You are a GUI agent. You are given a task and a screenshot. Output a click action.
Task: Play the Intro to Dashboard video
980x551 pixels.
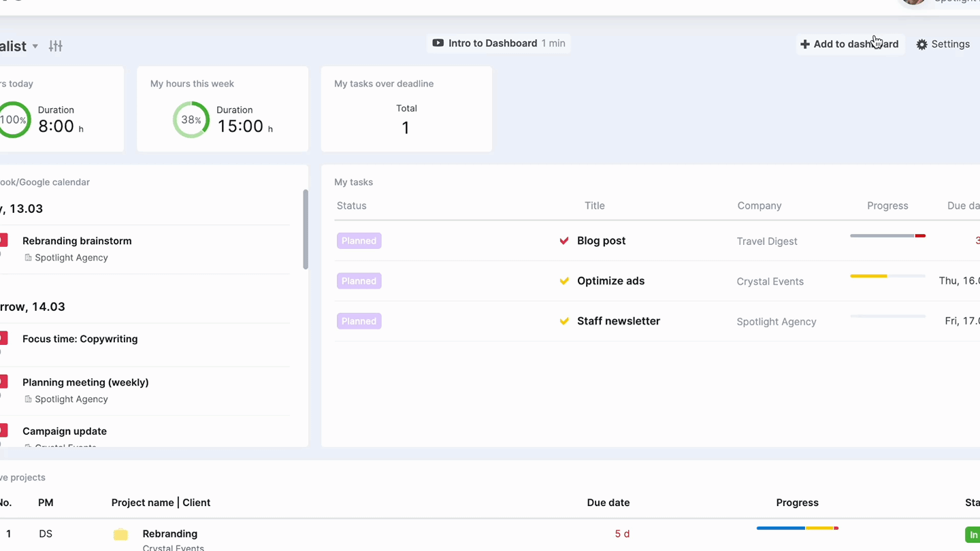499,44
